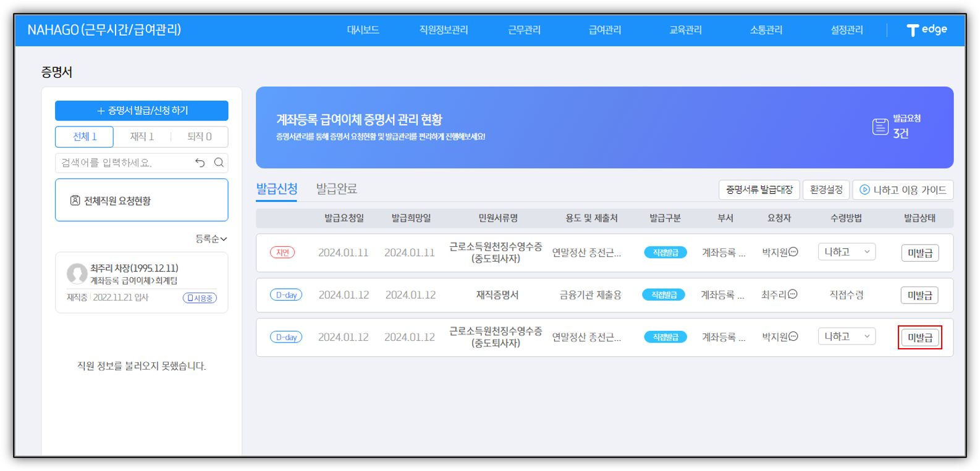Click the plus icon in 증명서 발급/신청 하기
This screenshot has width=980, height=471.
tap(101, 110)
